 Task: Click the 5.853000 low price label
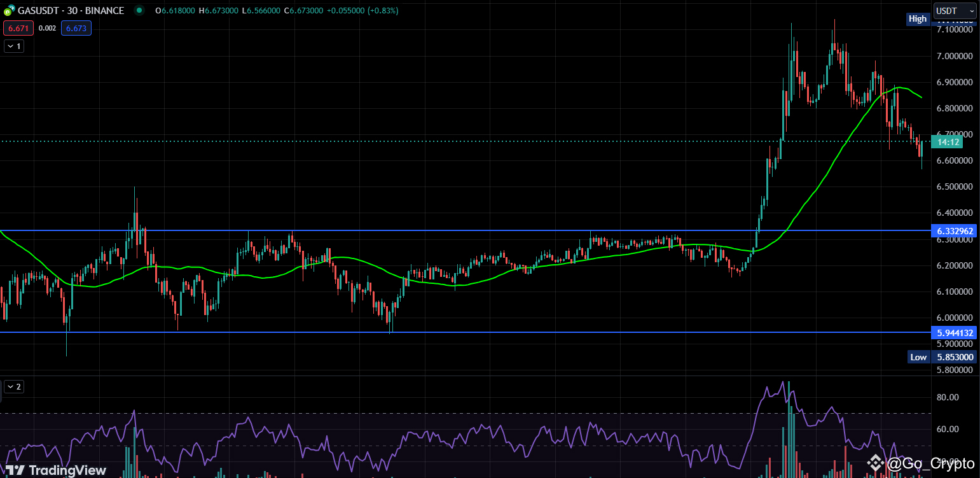coord(955,357)
